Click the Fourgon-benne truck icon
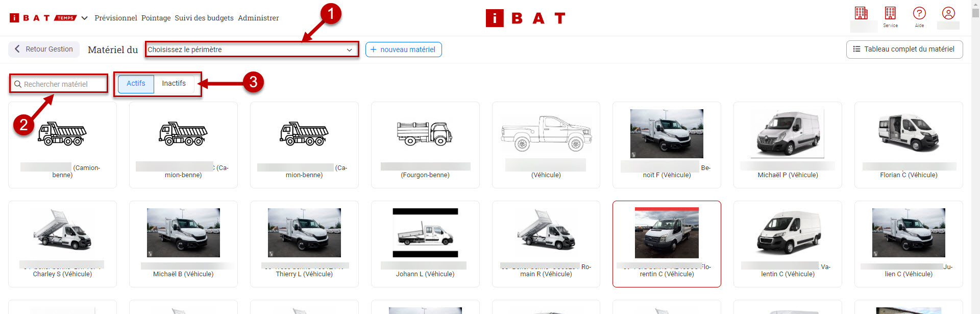 tap(425, 134)
